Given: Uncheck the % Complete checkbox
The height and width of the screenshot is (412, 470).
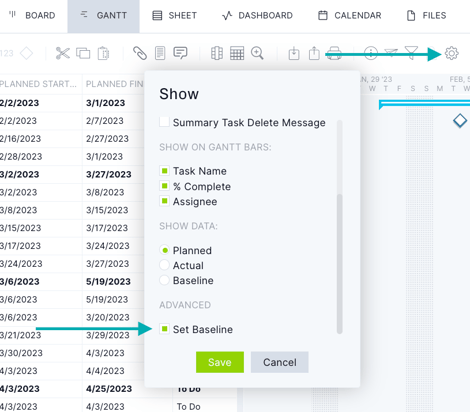Looking at the screenshot, I should tap(164, 186).
